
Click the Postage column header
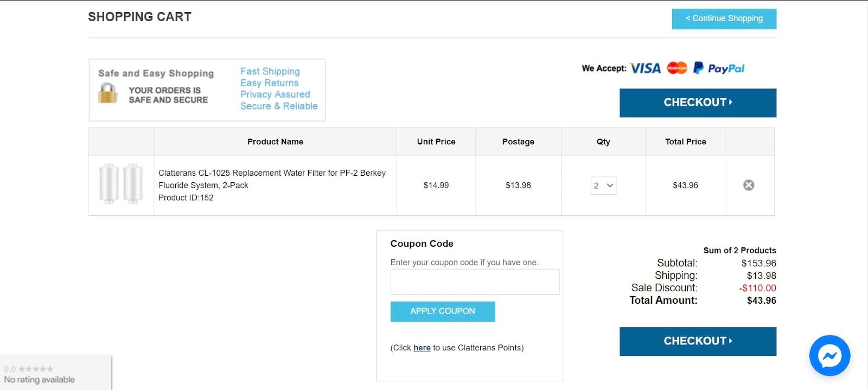pos(518,142)
